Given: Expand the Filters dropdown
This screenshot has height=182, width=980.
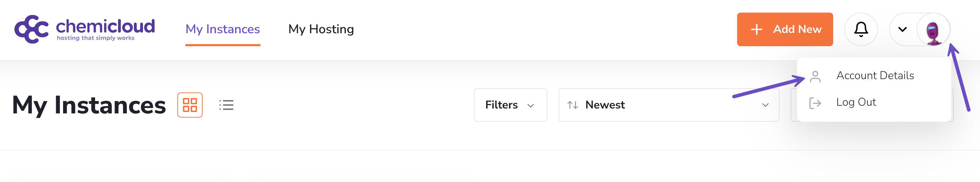Looking at the screenshot, I should pyautogui.click(x=510, y=105).
